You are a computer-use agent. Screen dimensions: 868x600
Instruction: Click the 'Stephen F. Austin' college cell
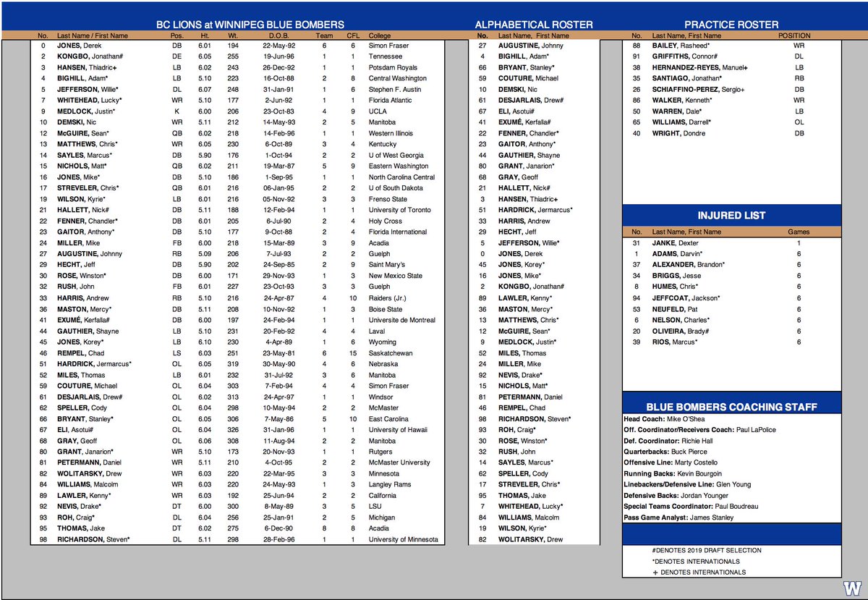click(395, 88)
